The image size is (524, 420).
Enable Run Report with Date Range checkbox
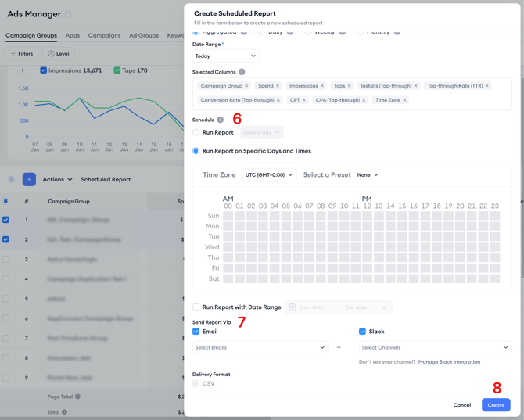196,307
